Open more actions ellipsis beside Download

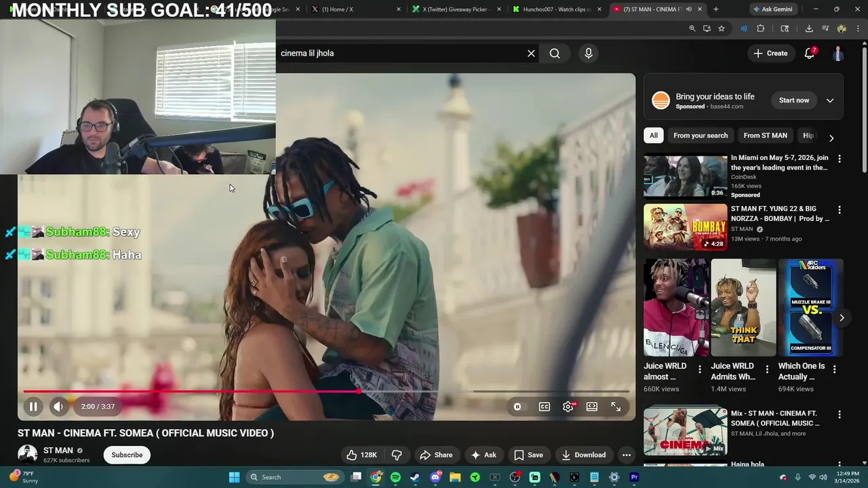pos(627,455)
